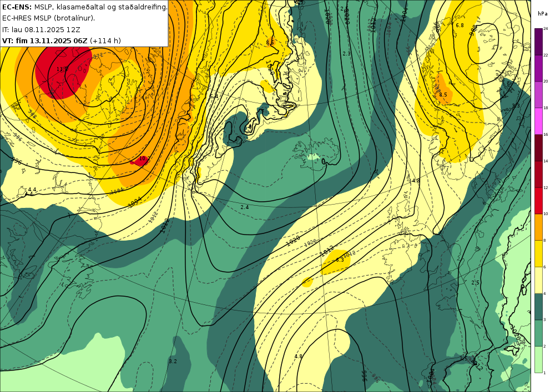Select the medium green 2–3 hPa legend swatch
The height and width of the screenshot is (392, 555).
(538, 333)
